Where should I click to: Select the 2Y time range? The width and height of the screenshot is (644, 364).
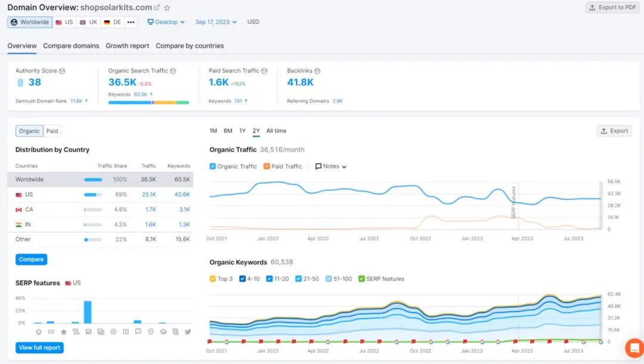point(256,131)
